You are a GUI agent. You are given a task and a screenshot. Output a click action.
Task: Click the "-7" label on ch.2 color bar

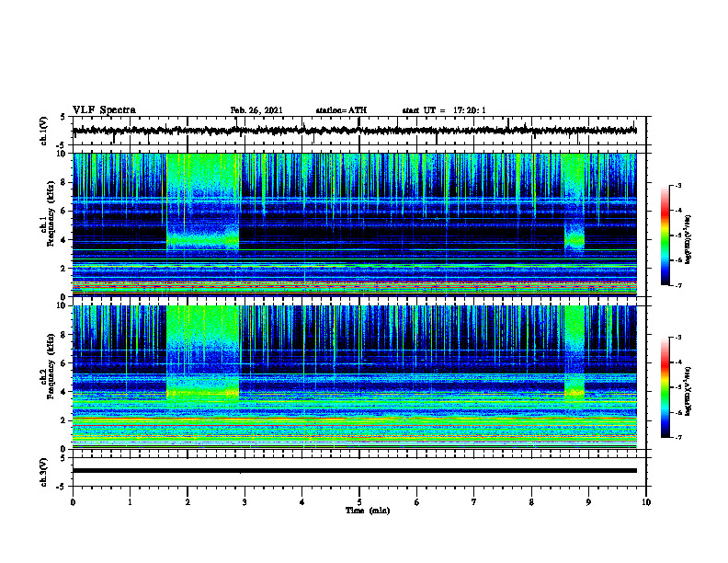coord(677,437)
